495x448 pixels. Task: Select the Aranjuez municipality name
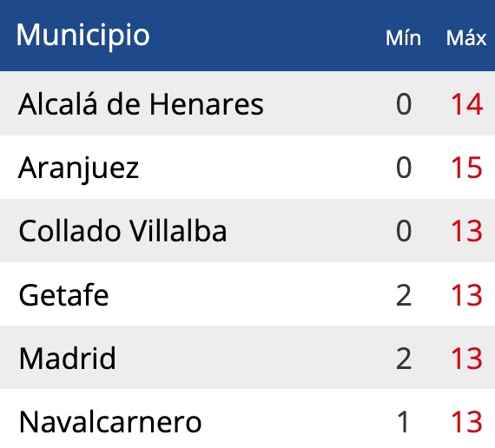79,169
